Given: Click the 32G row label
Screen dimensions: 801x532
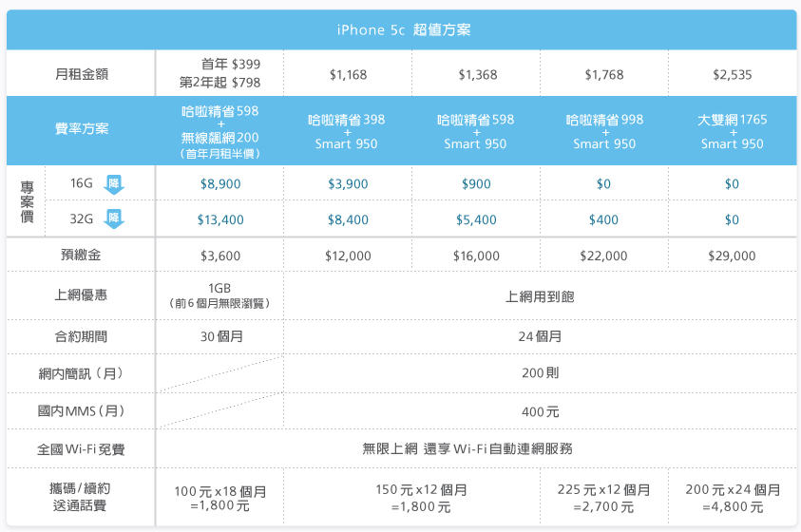Looking at the screenshot, I should click(x=81, y=219).
